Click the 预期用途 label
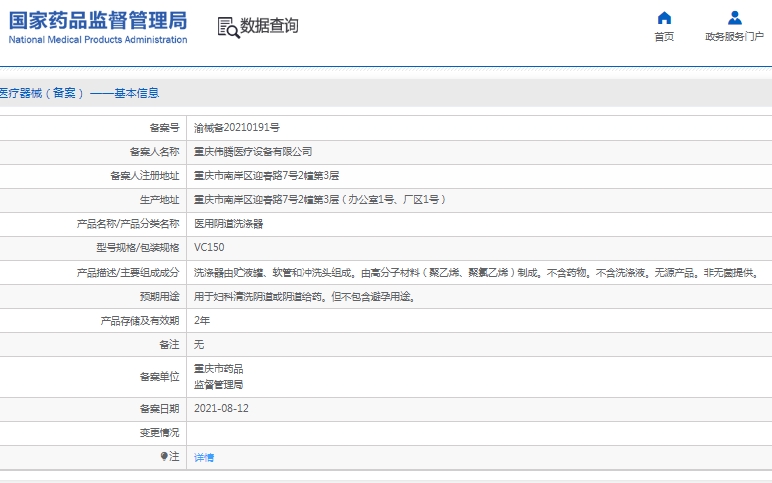The width and height of the screenshot is (772, 483). click(160, 296)
